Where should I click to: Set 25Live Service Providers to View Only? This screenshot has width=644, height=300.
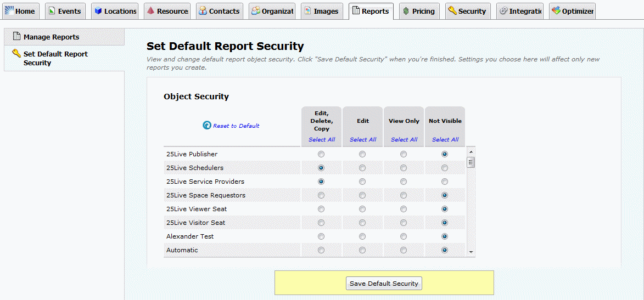(x=404, y=182)
